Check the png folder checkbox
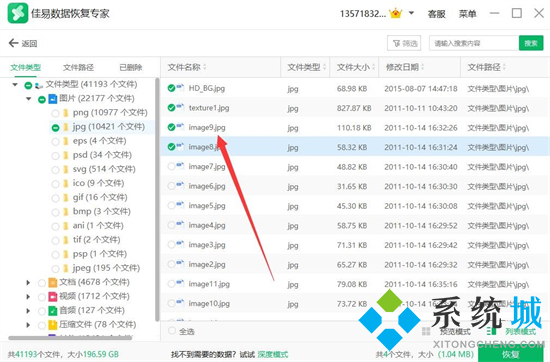 click(x=55, y=113)
